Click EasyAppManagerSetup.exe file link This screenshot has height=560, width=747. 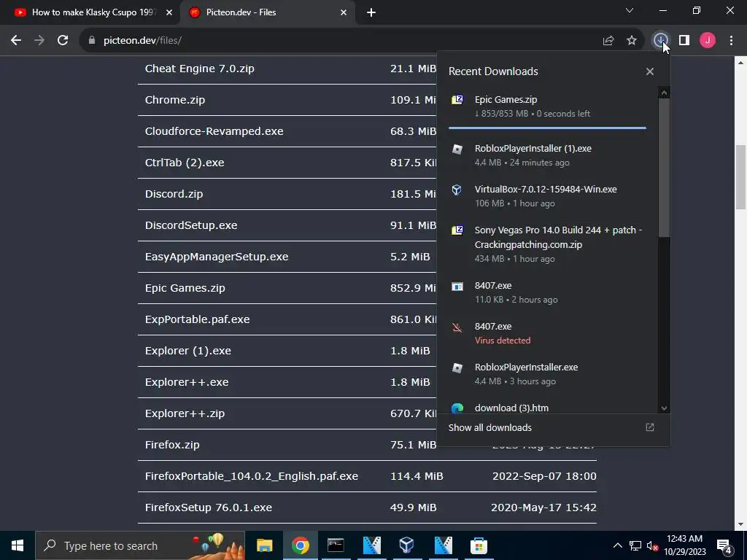point(217,257)
